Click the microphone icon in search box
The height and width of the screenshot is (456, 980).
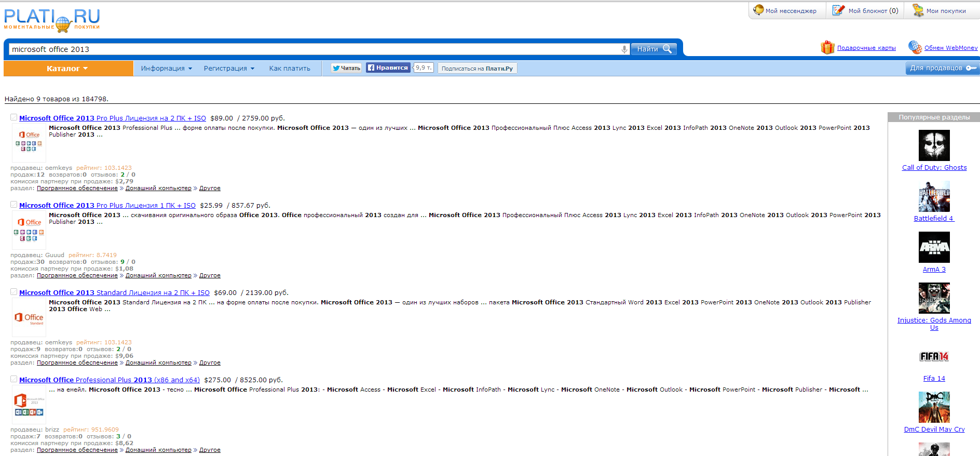(624, 49)
